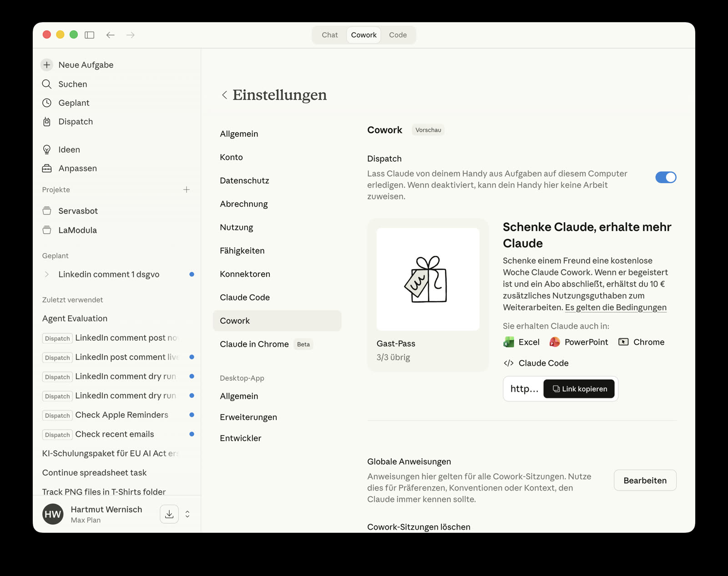Go back using the Einstellungen chevron
The width and height of the screenshot is (728, 576).
[224, 95]
